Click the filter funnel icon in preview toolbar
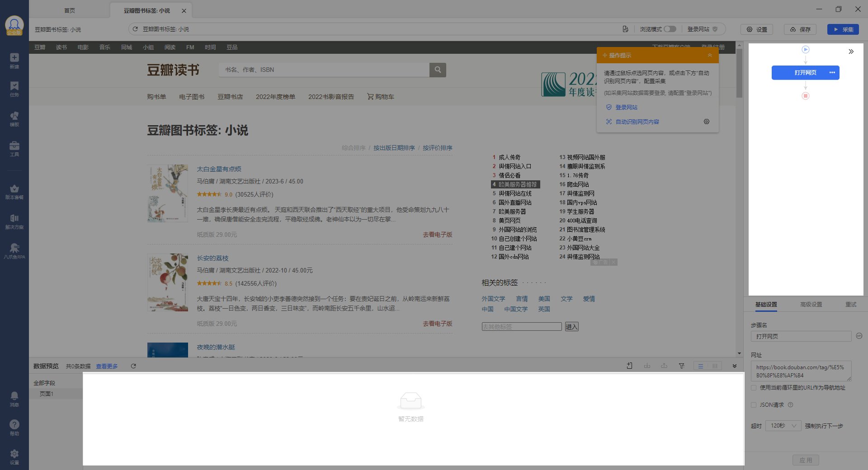Screen dimensions: 868x470 (x=681, y=366)
